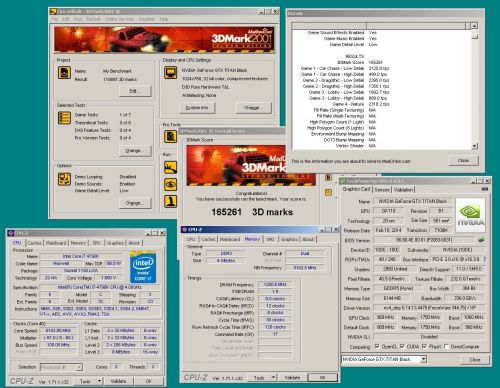500x388 pixels.
Task: Click the NVIDIA logo in GPU-Z
Action: point(470,215)
